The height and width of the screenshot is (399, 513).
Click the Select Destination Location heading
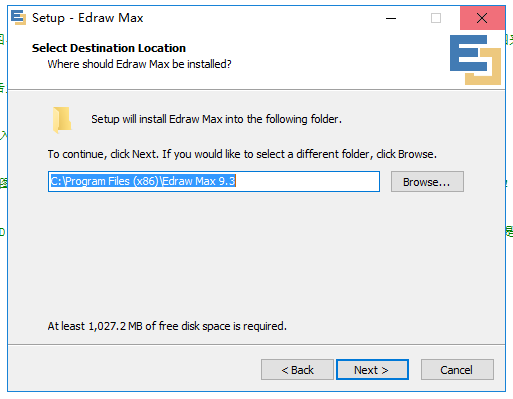[x=109, y=48]
